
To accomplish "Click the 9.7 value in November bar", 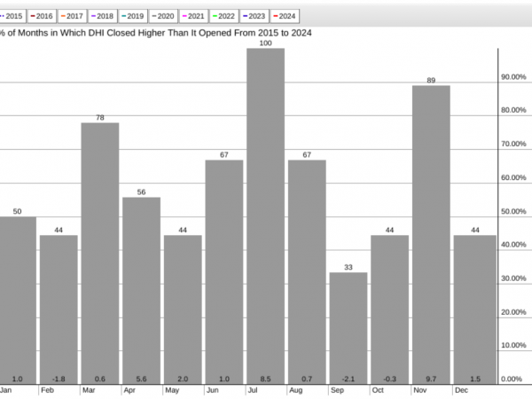I will pyautogui.click(x=431, y=379).
